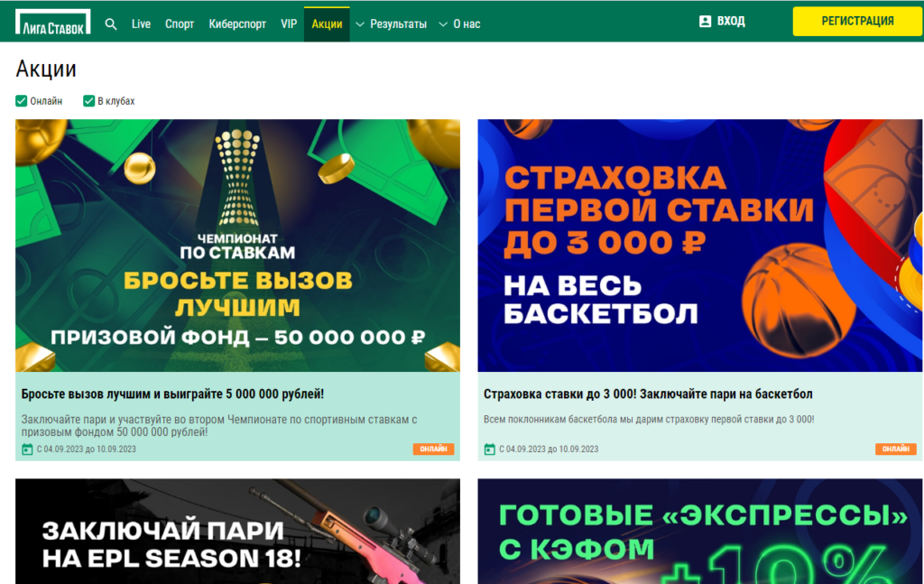924x584 pixels.
Task: Open the EPL Season 18 banner
Action: [237, 532]
